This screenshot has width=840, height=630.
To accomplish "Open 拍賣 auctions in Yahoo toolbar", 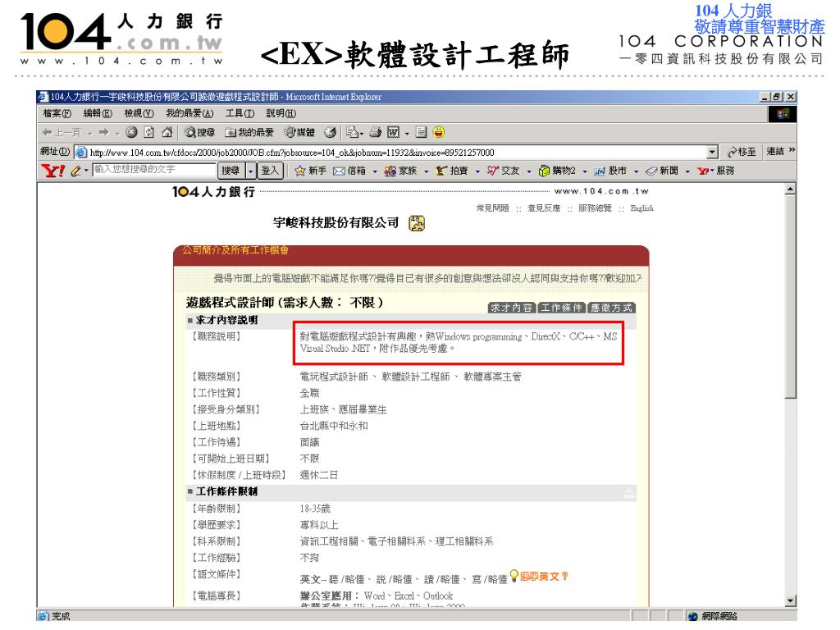I will pos(452,171).
